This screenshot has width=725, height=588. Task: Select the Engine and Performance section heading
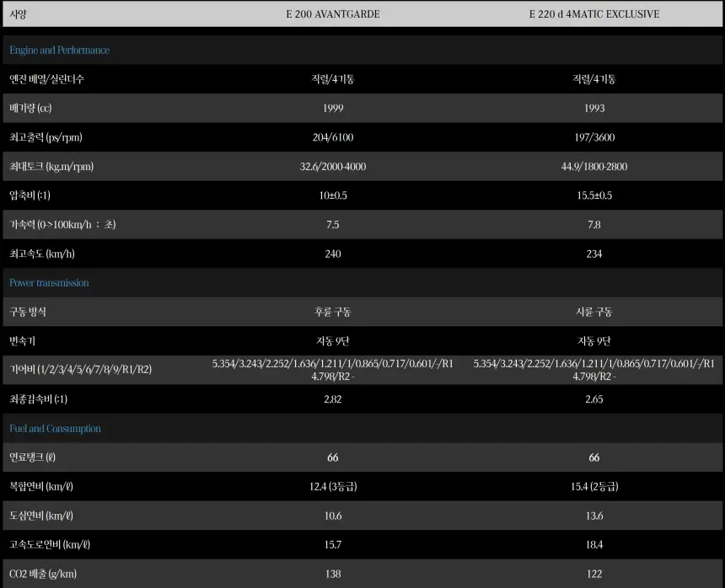point(60,50)
